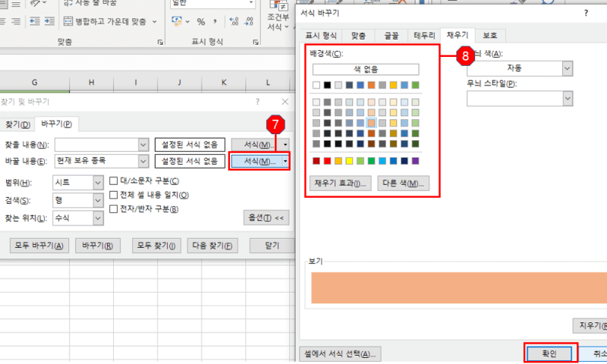Open the 맞춤 group dialog launcher
Image resolution: width=607 pixels, height=364 pixels.
coord(160,42)
